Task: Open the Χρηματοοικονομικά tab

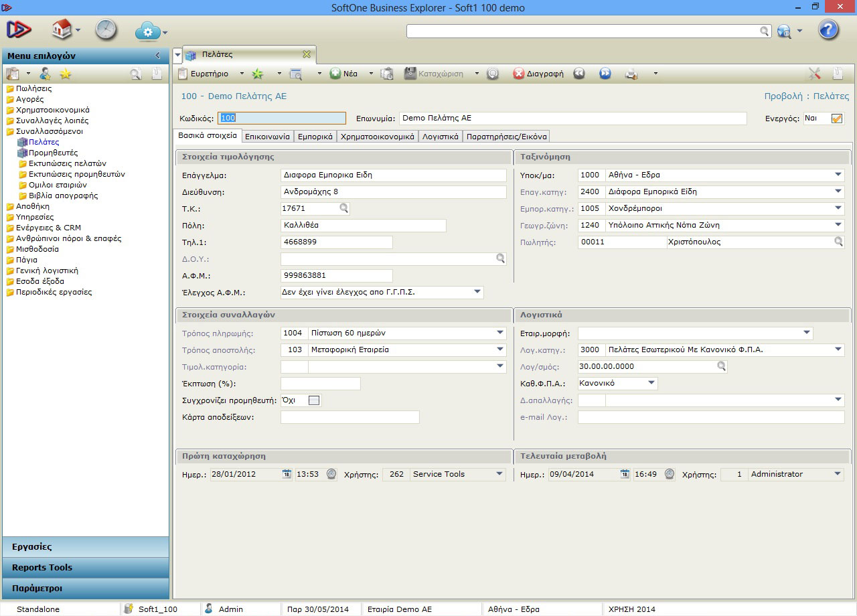Action: click(377, 137)
